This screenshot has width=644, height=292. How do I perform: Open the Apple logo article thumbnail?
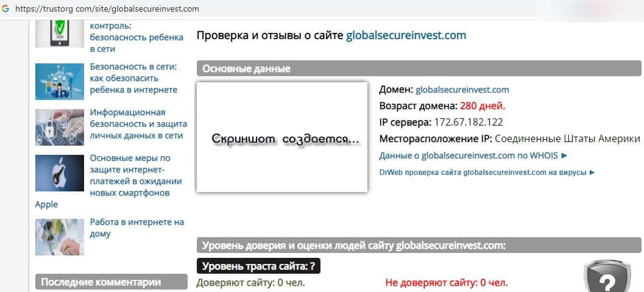tap(60, 173)
